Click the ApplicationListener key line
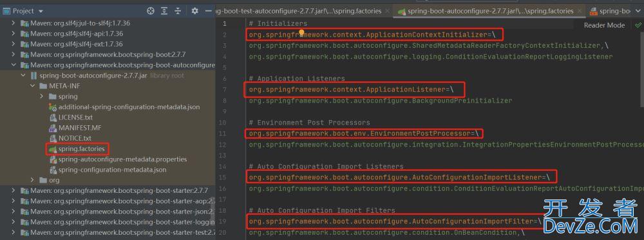Viewport: 644px width, 240px height. (351, 89)
